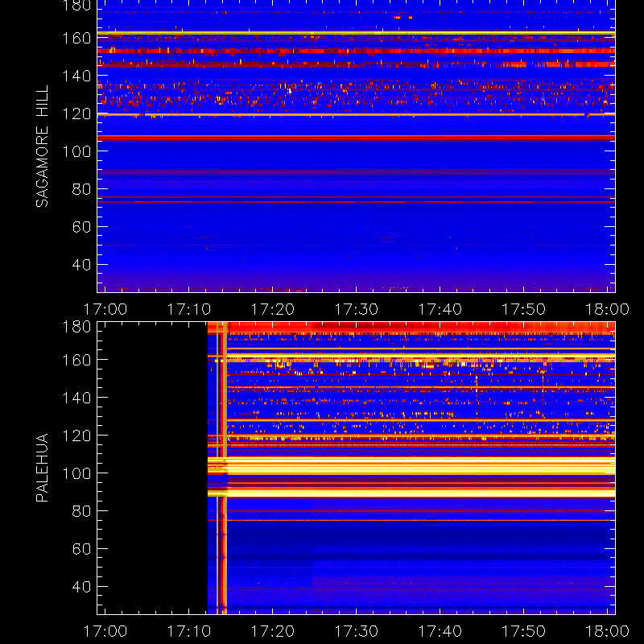Select the 40 tick label on Sagamore Hill plot

click(81, 265)
